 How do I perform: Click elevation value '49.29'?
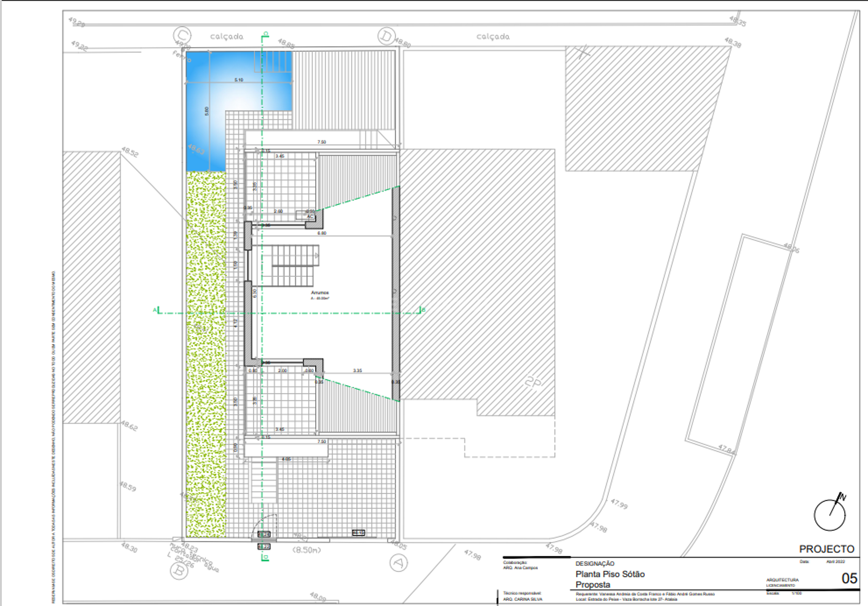tap(76, 22)
